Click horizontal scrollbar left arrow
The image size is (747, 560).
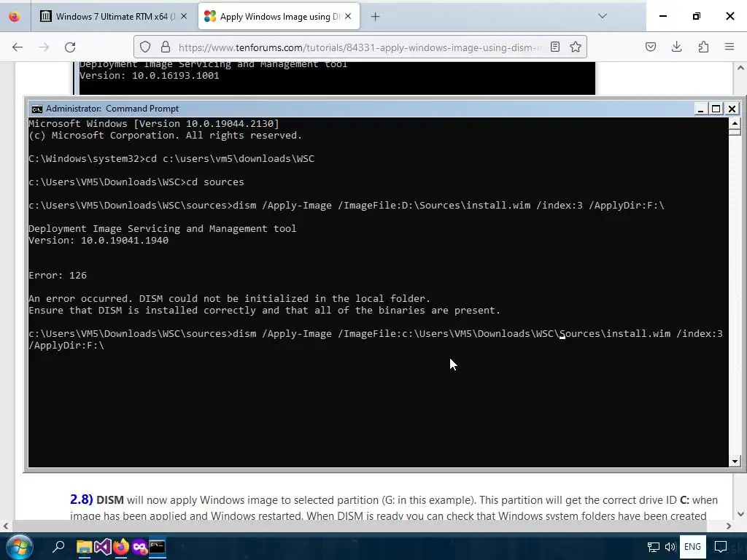[6, 526]
